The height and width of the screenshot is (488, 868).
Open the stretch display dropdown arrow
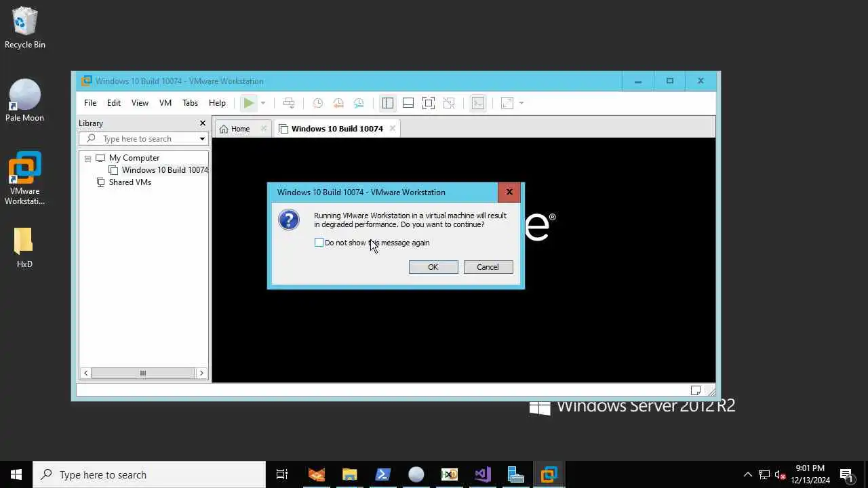(x=521, y=103)
